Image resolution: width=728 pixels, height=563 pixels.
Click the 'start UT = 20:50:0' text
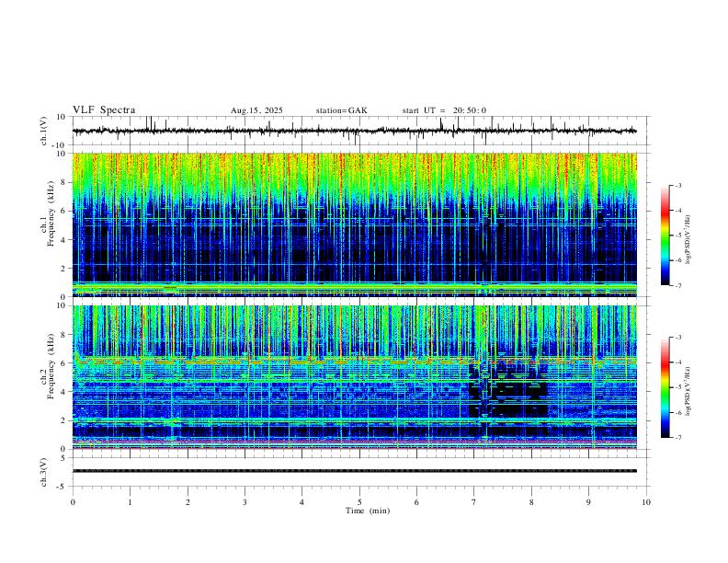pos(444,110)
